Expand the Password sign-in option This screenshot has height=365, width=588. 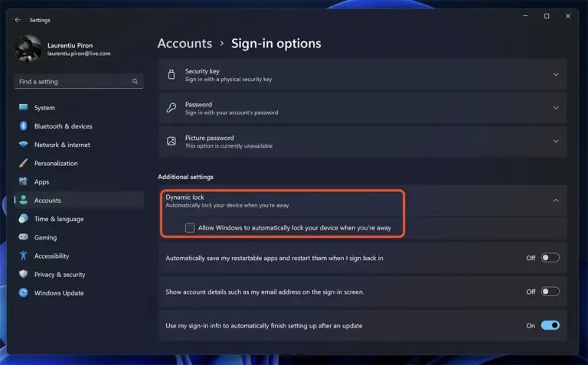click(x=363, y=109)
